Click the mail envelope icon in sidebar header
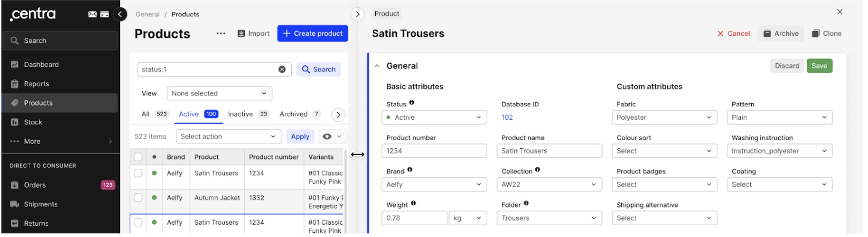Viewport: 868px width, 237px height. [92, 14]
